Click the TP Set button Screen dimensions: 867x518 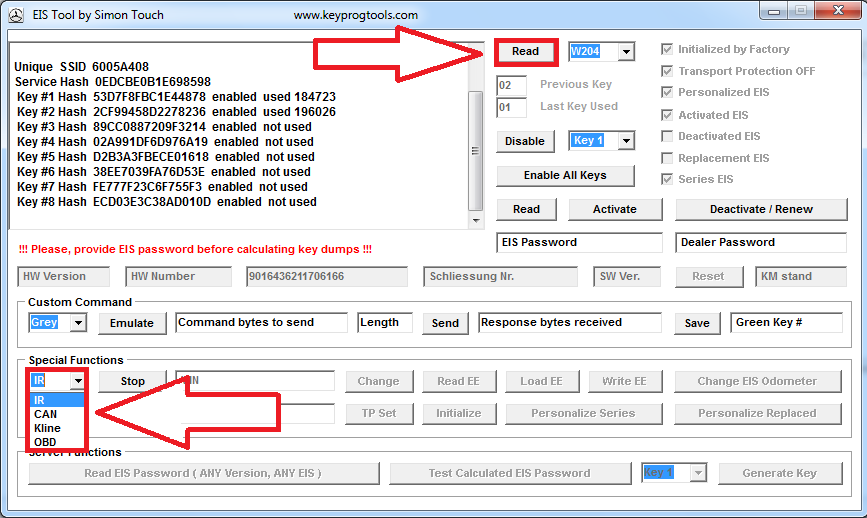tap(379, 414)
